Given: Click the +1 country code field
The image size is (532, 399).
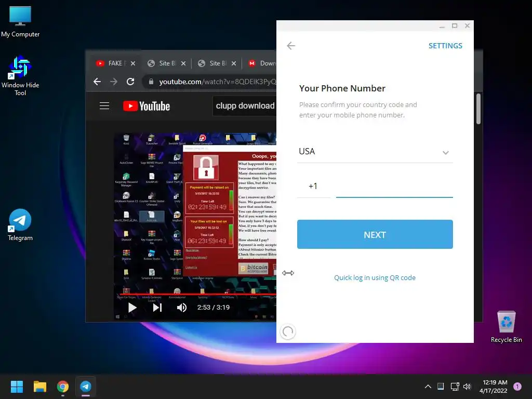Looking at the screenshot, I should click(x=313, y=187).
